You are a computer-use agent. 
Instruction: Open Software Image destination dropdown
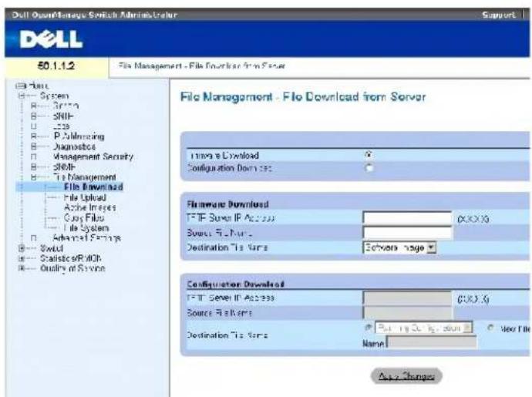[399, 247]
